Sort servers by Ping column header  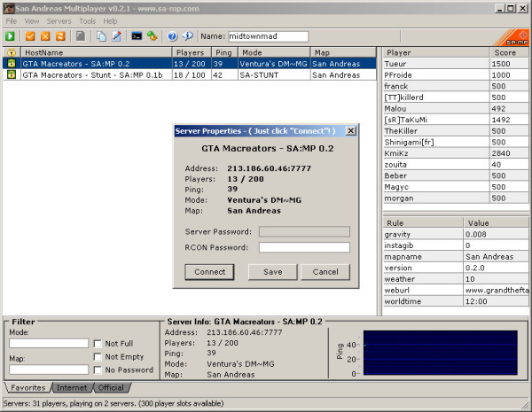224,52
